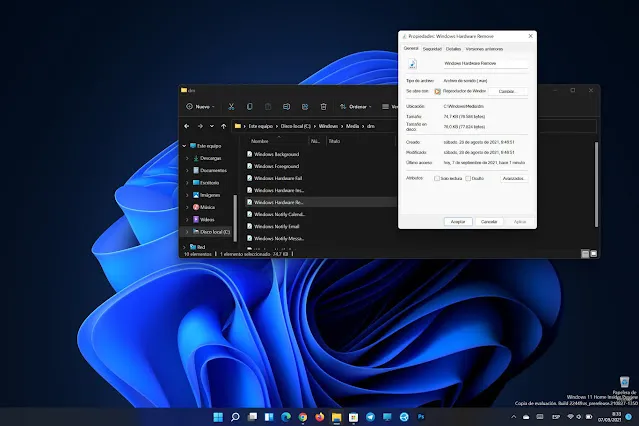This screenshot has height=426, width=639.
Task: Open the Ordenar dropdown in Explorer
Action: [355, 107]
